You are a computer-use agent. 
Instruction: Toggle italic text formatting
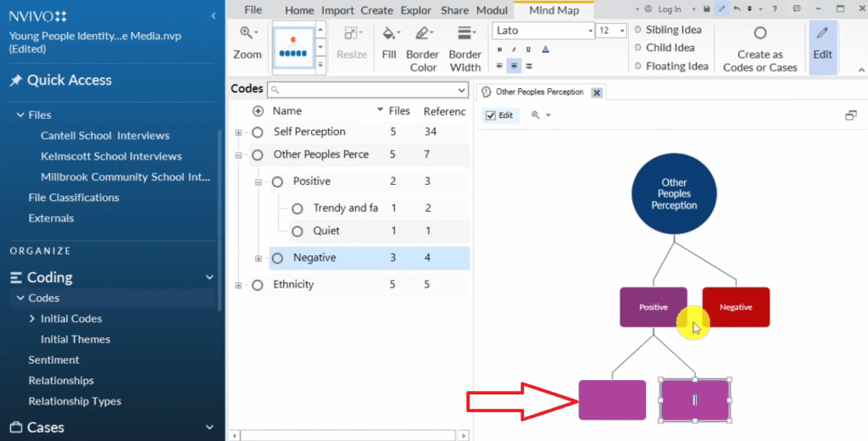515,49
